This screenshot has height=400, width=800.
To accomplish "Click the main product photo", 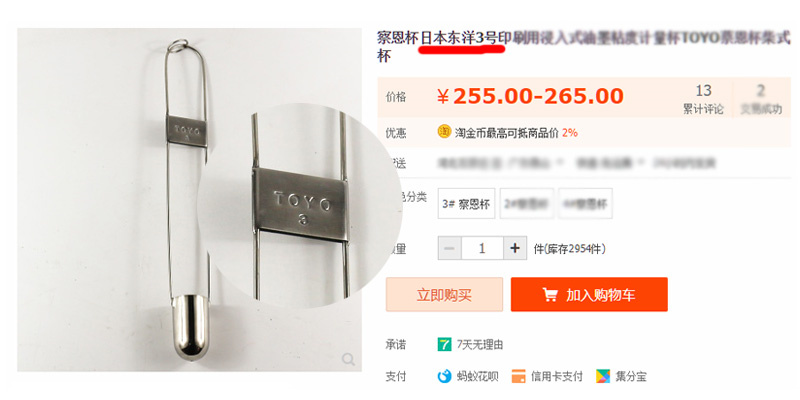I will pos(189,199).
